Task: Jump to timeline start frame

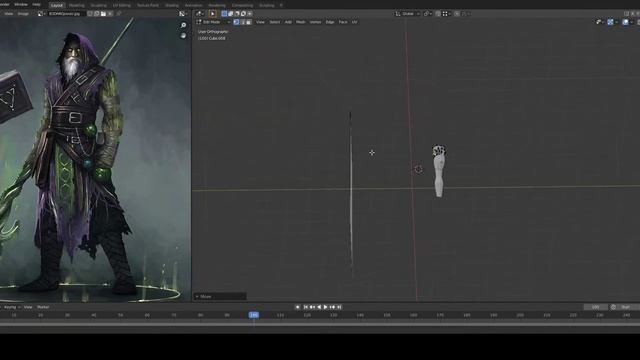Action: click(x=305, y=307)
